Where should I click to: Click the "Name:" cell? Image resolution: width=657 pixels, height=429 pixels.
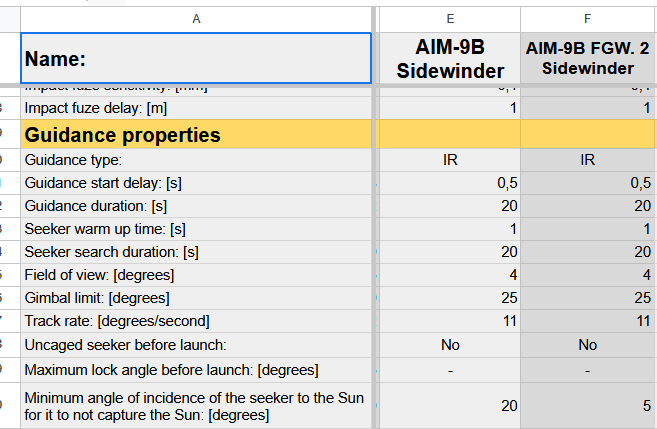(196, 59)
